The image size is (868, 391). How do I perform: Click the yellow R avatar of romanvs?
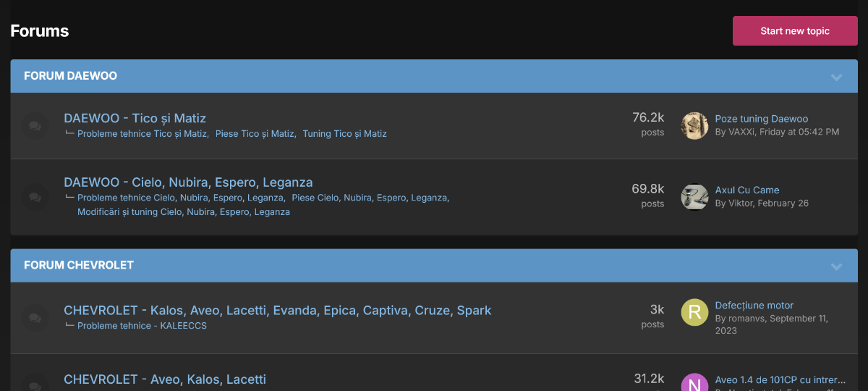[x=694, y=312]
